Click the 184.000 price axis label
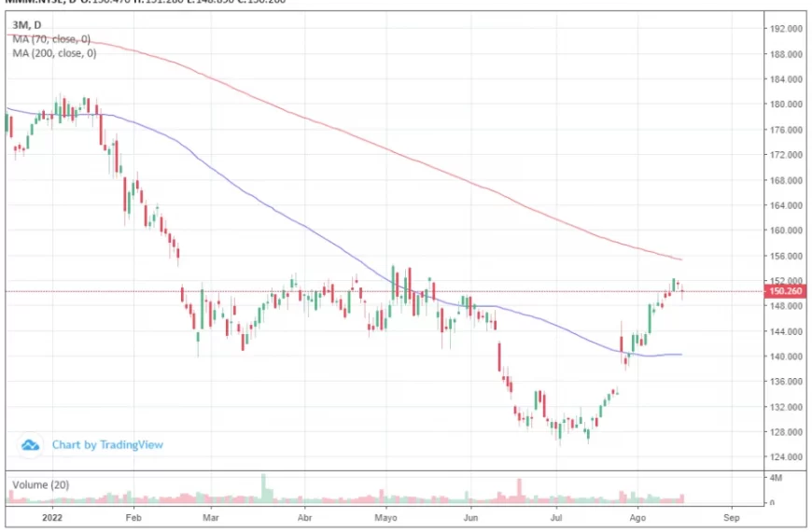The image size is (812, 532). [786, 79]
